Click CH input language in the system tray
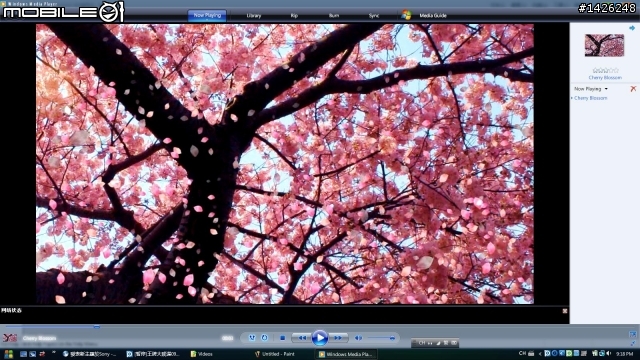Screen dimensions: 640x360 pyautogui.click(x=522, y=353)
